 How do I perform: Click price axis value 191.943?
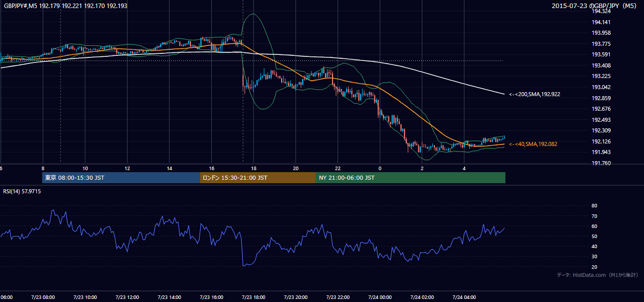[601, 152]
